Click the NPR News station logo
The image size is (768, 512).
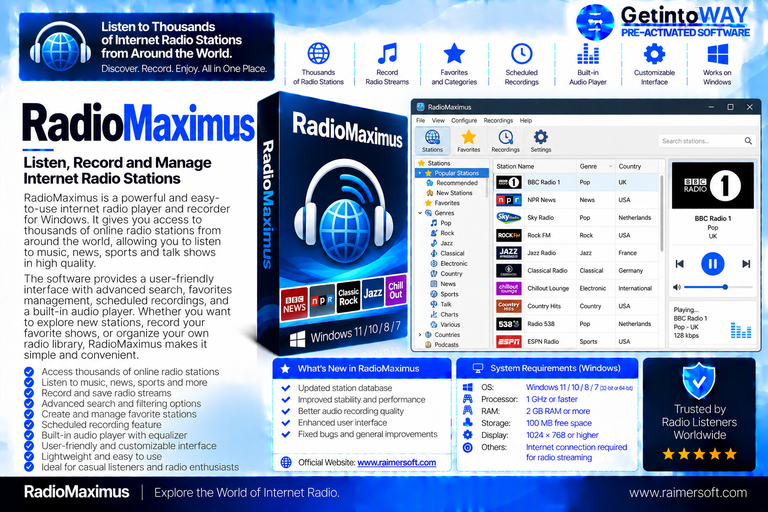(x=508, y=200)
